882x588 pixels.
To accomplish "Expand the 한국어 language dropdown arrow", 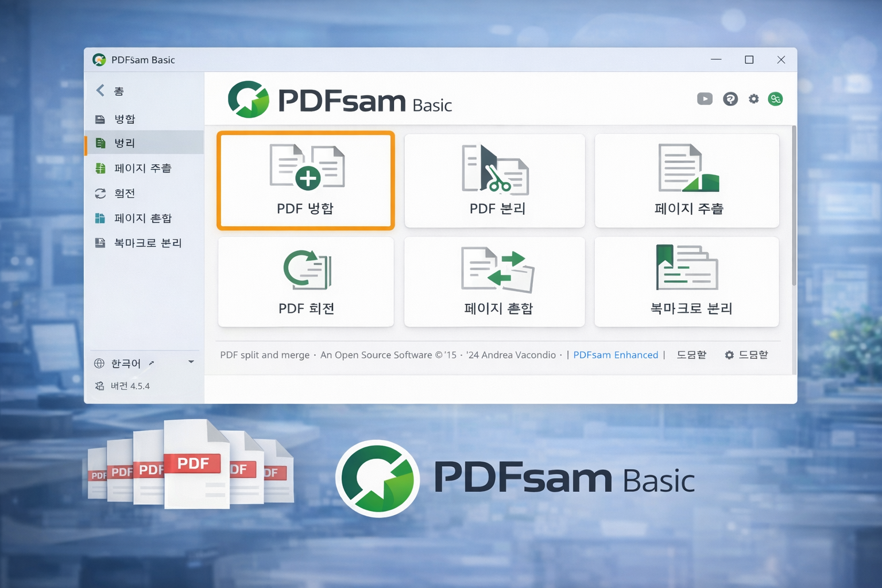I will 191,362.
